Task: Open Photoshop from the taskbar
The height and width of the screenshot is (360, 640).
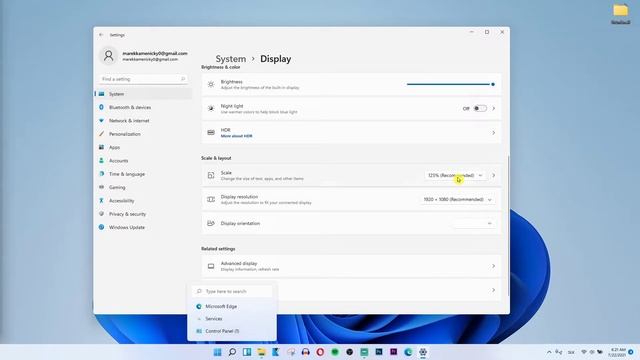Action: pos(379,352)
